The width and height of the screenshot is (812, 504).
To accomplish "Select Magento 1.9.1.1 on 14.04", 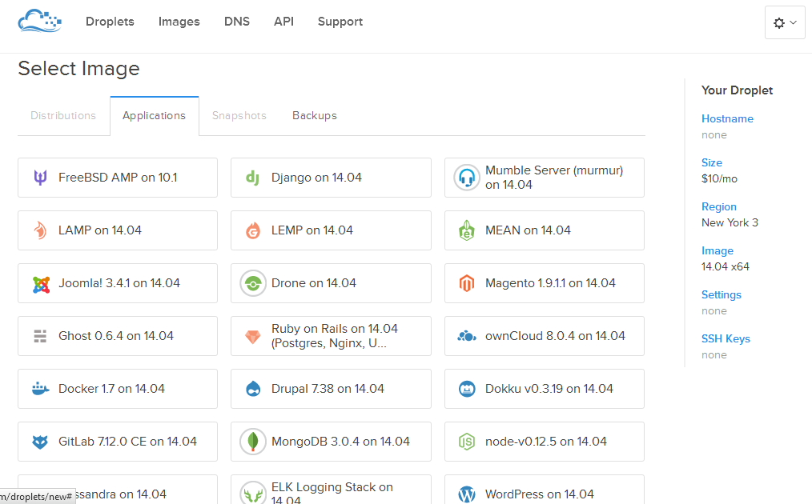I will coord(545,283).
